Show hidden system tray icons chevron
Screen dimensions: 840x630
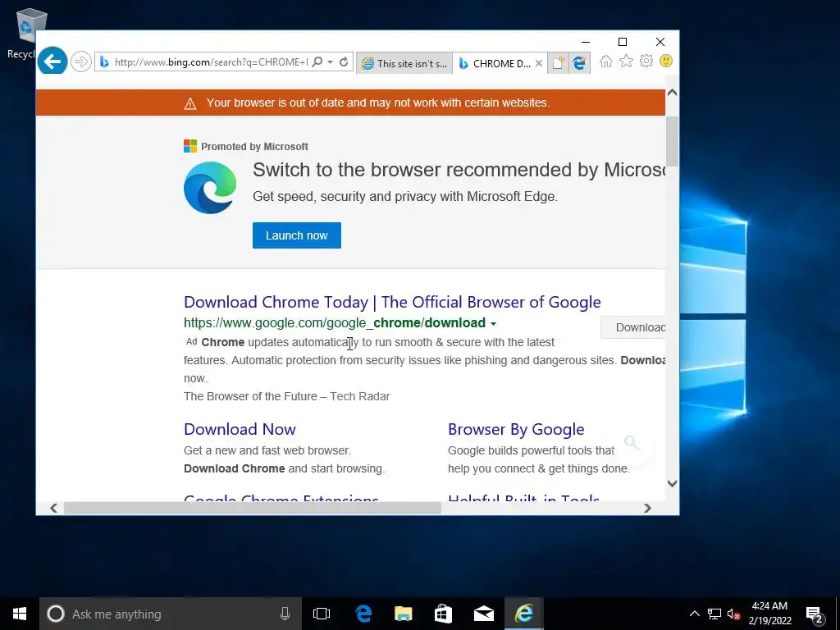(694, 614)
